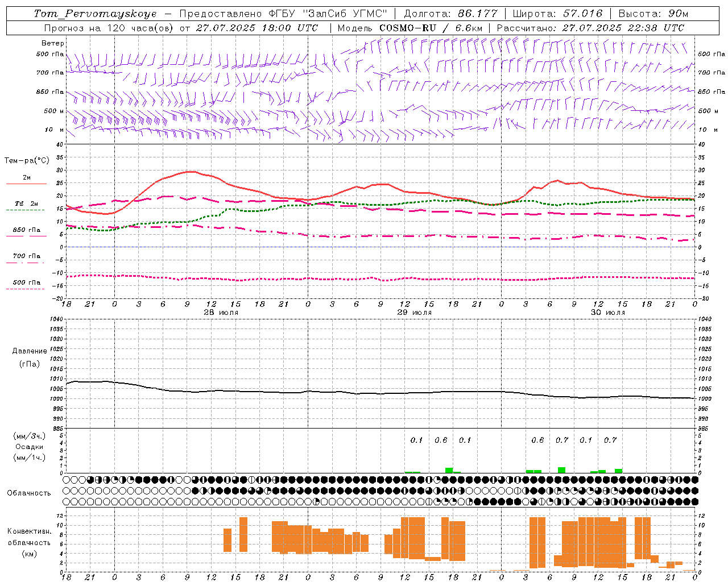
Task: Select forecast start "27.07.2025 18:00 UTC"
Action: click(x=257, y=27)
